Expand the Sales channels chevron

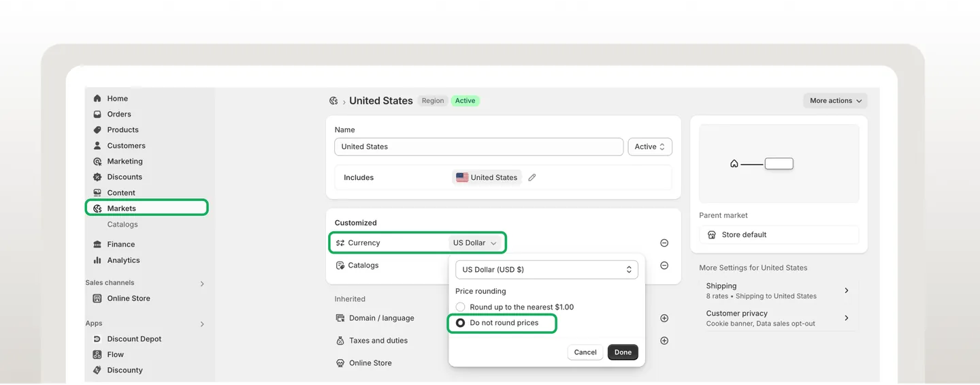click(x=202, y=283)
